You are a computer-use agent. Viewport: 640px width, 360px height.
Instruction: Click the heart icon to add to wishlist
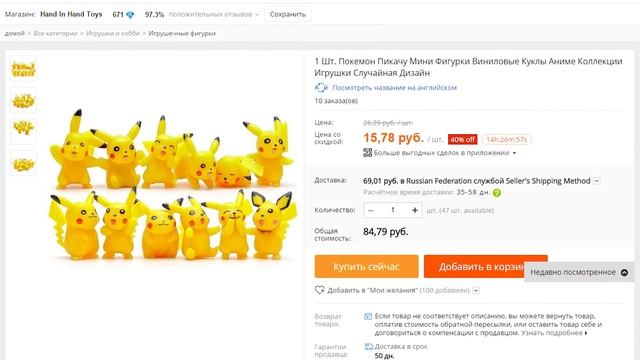point(320,290)
